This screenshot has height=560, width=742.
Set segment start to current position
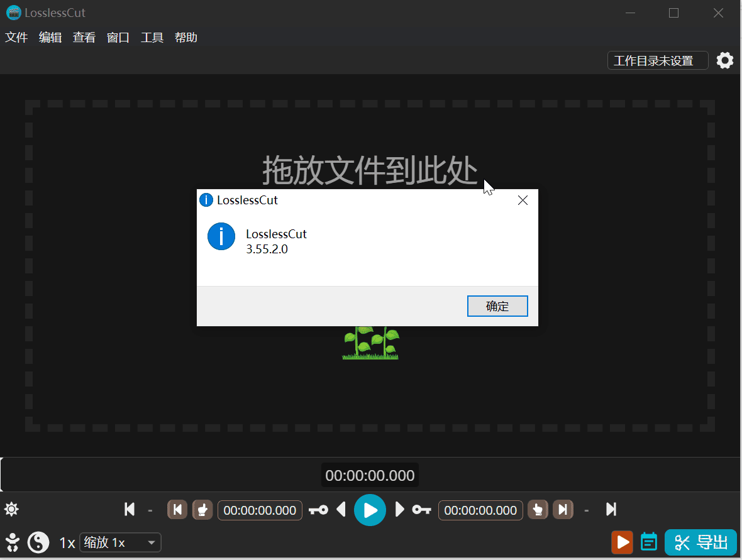click(x=202, y=510)
